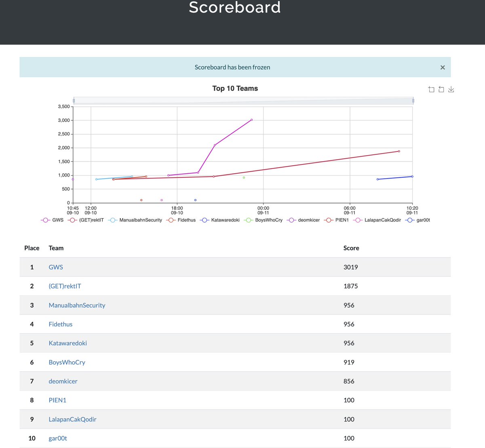Dismiss the frozen scoreboard alert
The height and width of the screenshot is (448, 485).
click(443, 67)
